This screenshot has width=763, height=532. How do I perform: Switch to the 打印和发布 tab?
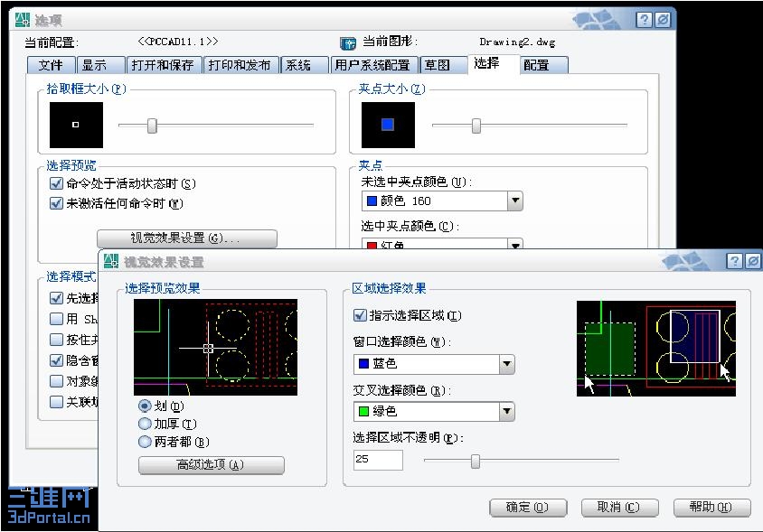[240, 65]
